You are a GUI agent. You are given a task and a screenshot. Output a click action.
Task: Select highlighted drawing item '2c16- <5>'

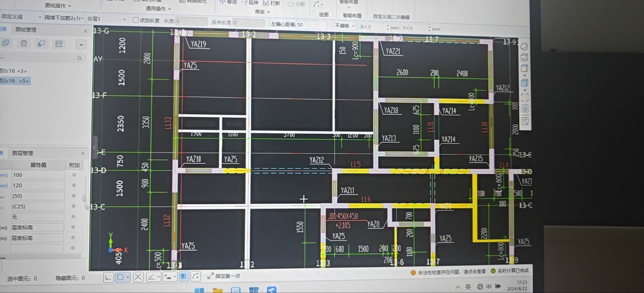click(x=15, y=81)
